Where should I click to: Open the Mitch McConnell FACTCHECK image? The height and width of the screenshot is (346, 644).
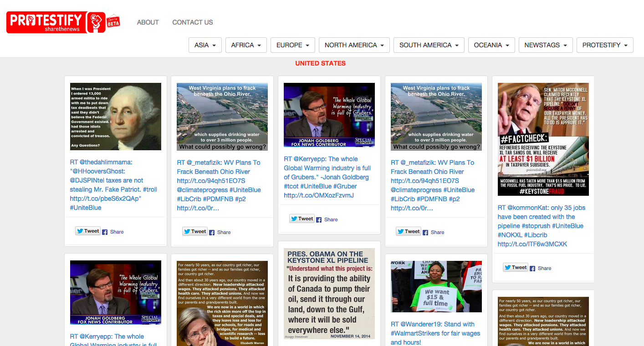click(543, 139)
